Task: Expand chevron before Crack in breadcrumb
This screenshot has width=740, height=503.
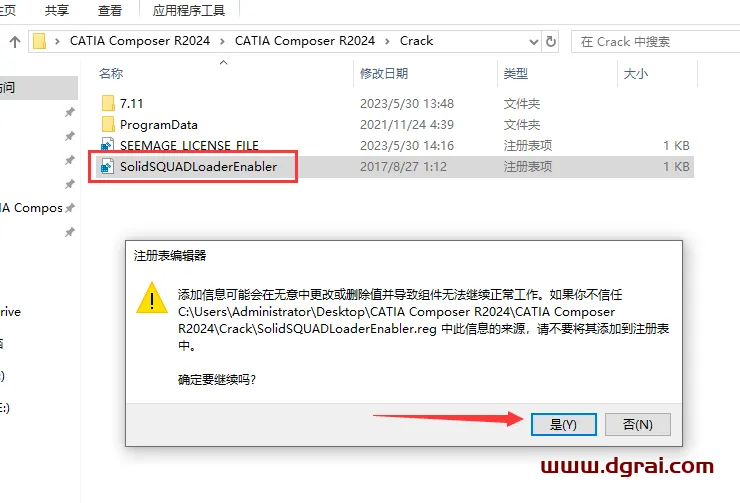Action: 387,42
